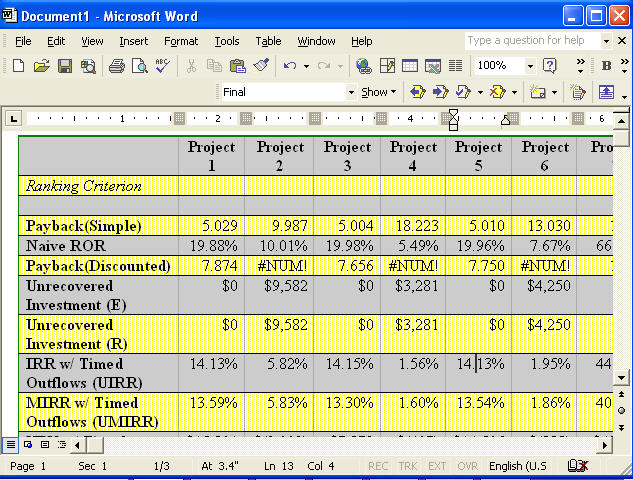Image resolution: width=633 pixels, height=480 pixels.
Task: Expand the Show dropdown in Reviewing toolbar
Action: (378, 92)
